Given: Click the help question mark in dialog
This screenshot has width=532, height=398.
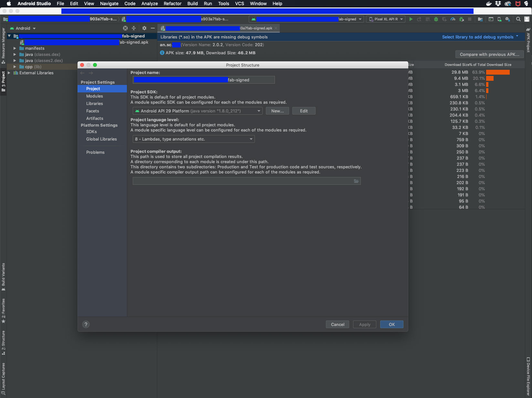Looking at the screenshot, I should (86, 324).
